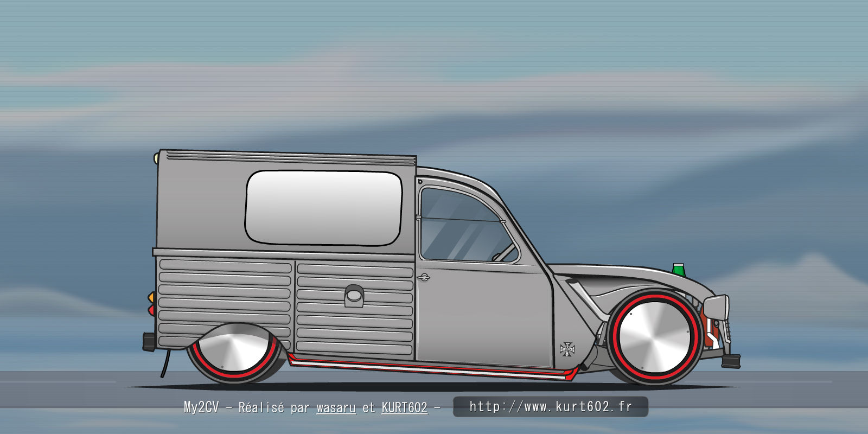
Task: Click the driver door handle
Action: (423, 277)
